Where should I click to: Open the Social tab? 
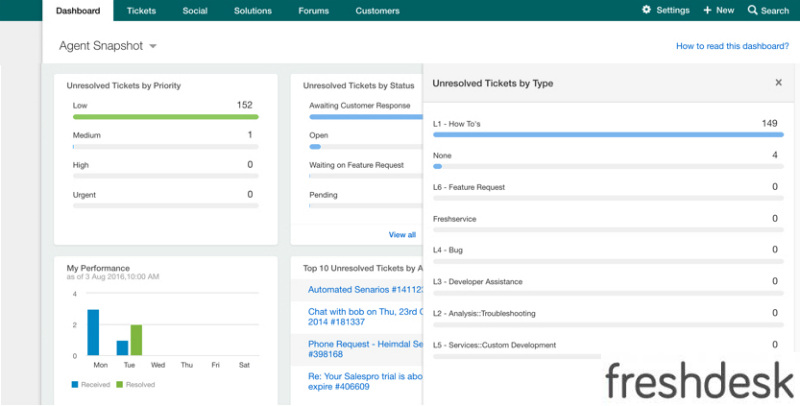[194, 11]
